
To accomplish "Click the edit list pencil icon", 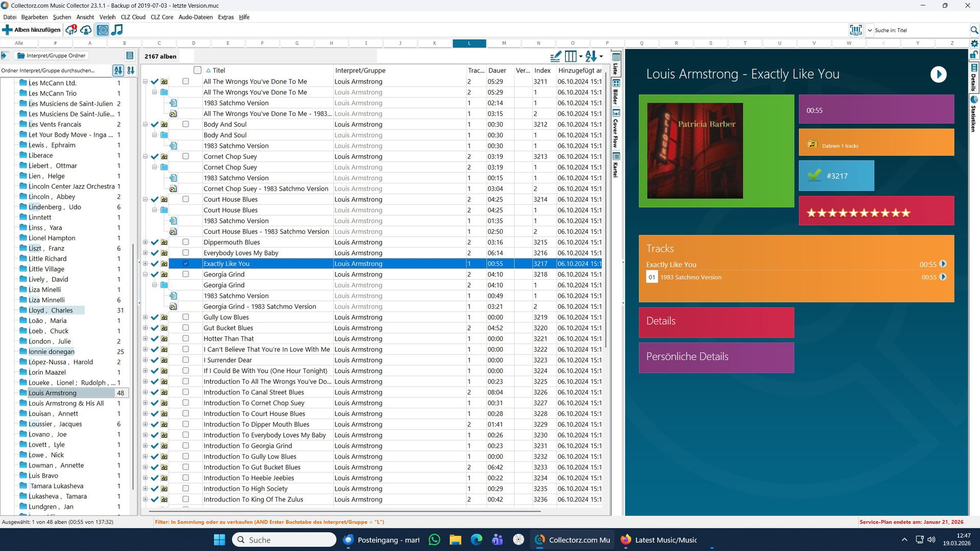I will coord(555,56).
